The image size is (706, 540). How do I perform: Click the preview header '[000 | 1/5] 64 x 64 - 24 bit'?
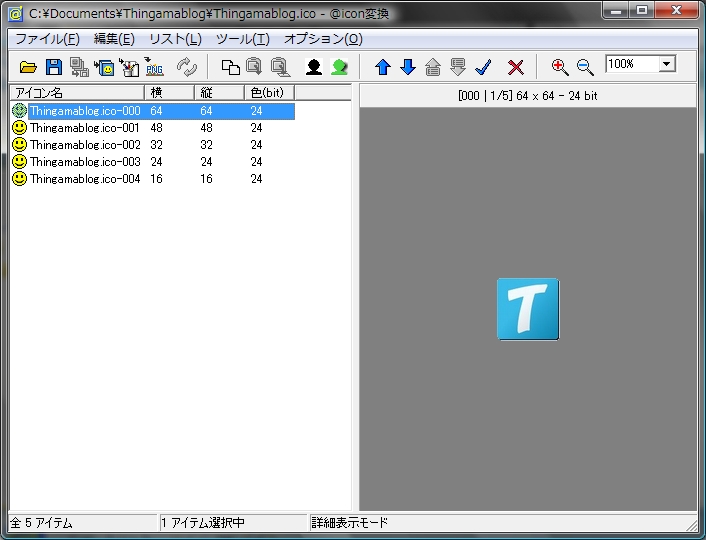[x=528, y=96]
